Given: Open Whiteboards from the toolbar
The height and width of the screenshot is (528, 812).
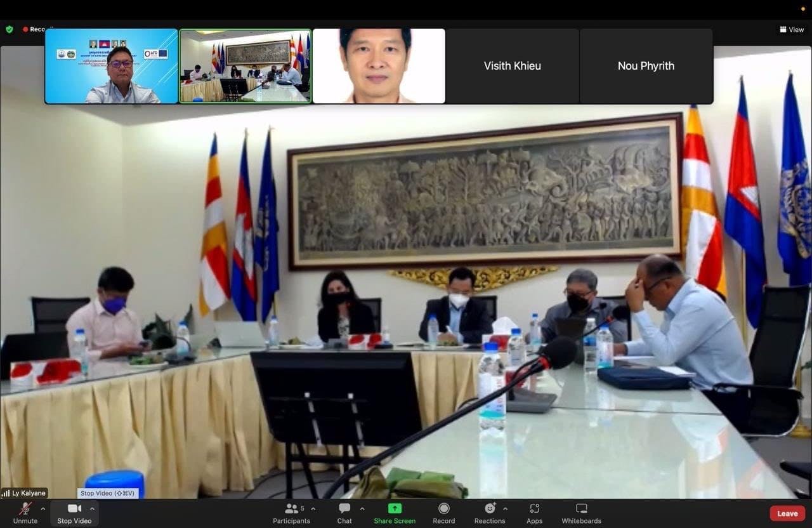Looking at the screenshot, I should coord(581,513).
